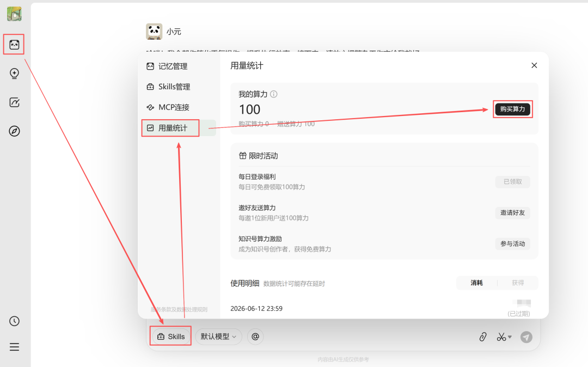Close the 用量统计 dialog
The height and width of the screenshot is (367, 588).
535,65
